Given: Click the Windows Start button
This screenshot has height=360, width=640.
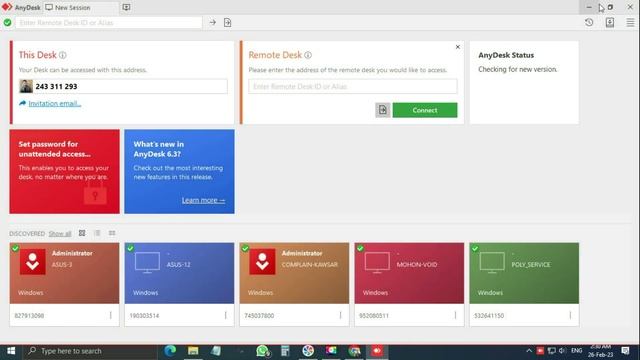Looking at the screenshot, I should coord(11,351).
